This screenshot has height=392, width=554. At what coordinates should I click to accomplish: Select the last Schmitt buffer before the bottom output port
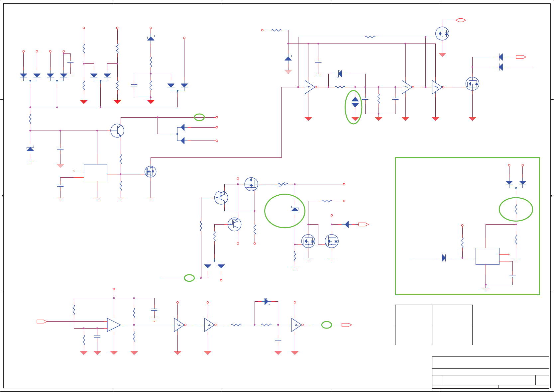click(x=297, y=325)
